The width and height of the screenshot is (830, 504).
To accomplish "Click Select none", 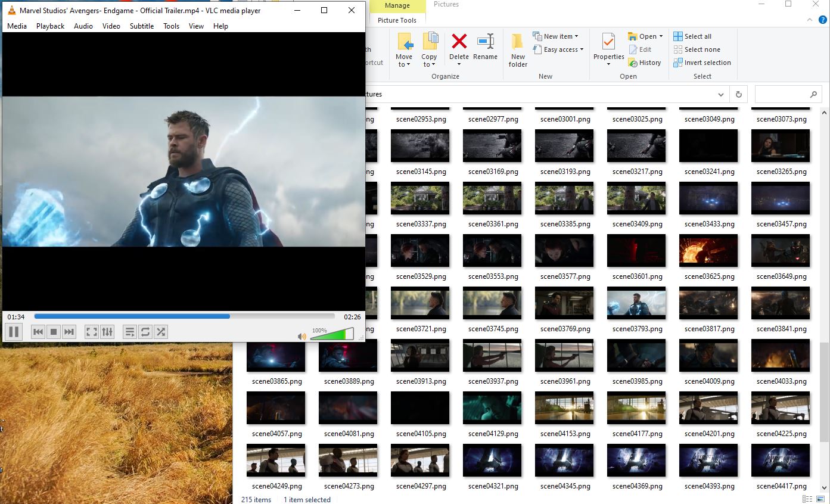I will [697, 49].
